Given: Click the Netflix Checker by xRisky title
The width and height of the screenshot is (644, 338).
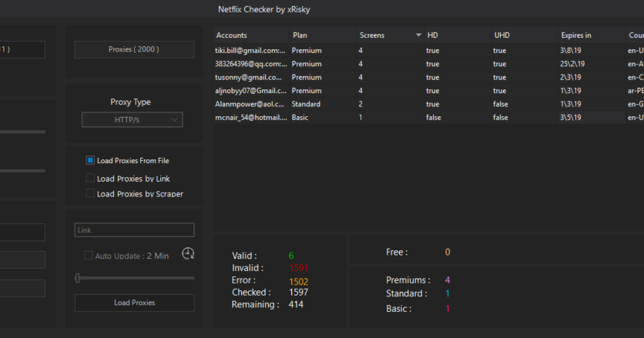Looking at the screenshot, I should coord(264,9).
